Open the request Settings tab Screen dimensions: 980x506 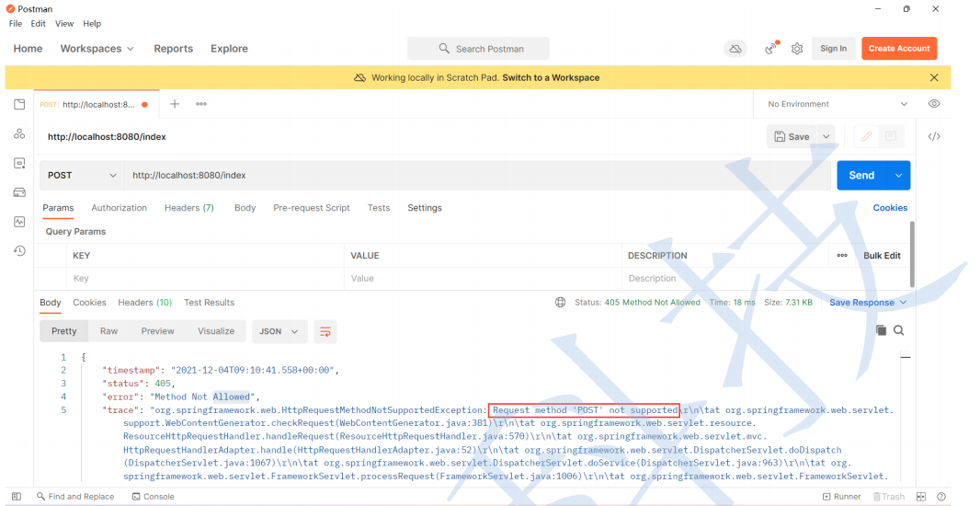point(425,208)
